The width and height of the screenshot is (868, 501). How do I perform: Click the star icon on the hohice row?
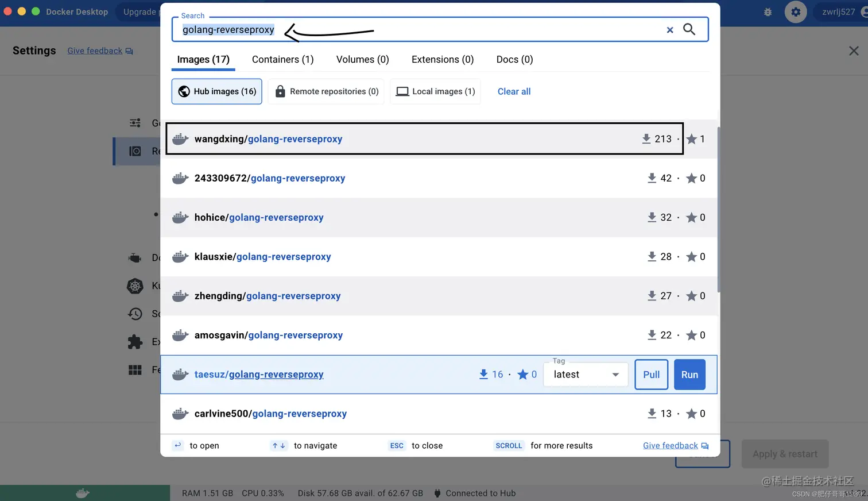coord(691,217)
